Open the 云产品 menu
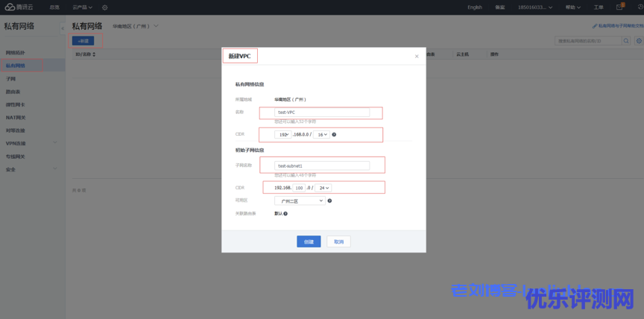 82,7
